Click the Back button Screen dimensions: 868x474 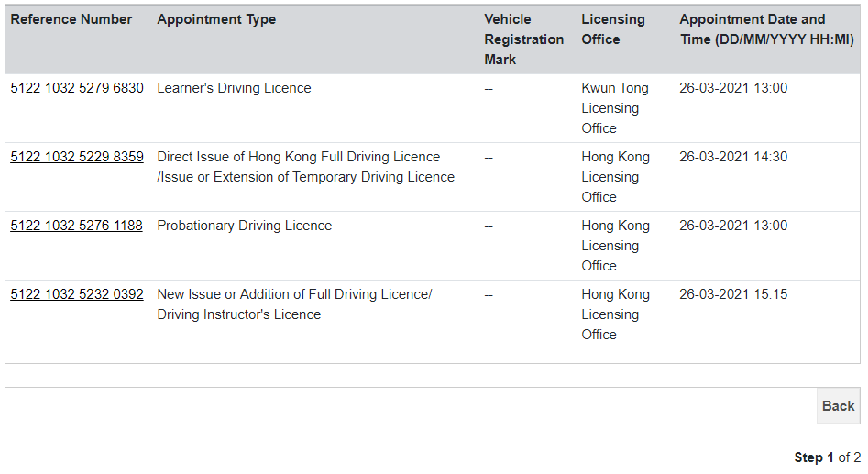point(838,406)
